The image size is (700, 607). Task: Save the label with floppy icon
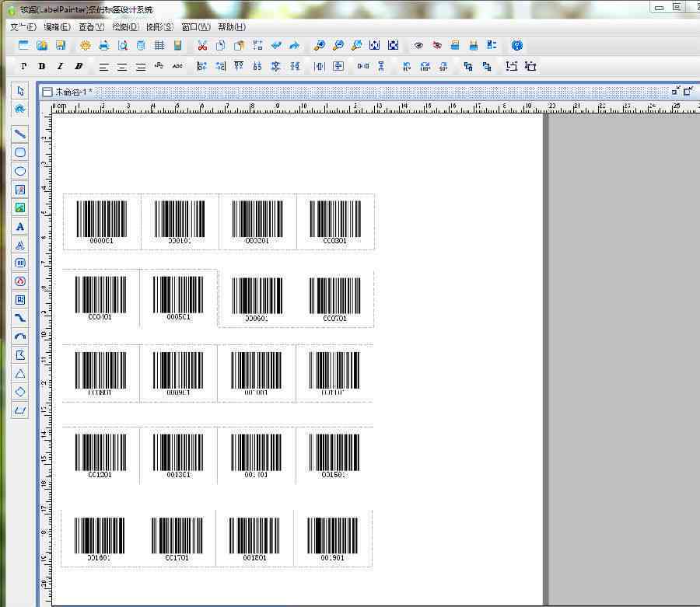(x=61, y=45)
